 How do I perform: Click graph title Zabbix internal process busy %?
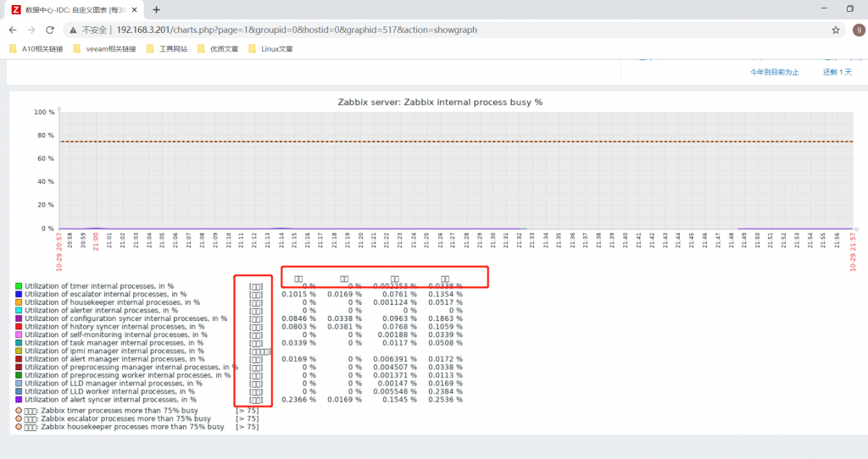tap(440, 102)
